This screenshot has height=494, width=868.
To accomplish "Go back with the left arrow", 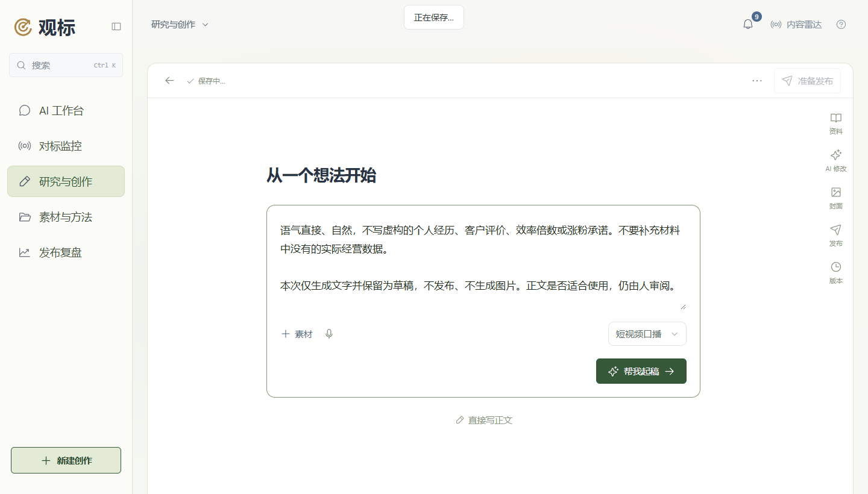I will tap(169, 80).
